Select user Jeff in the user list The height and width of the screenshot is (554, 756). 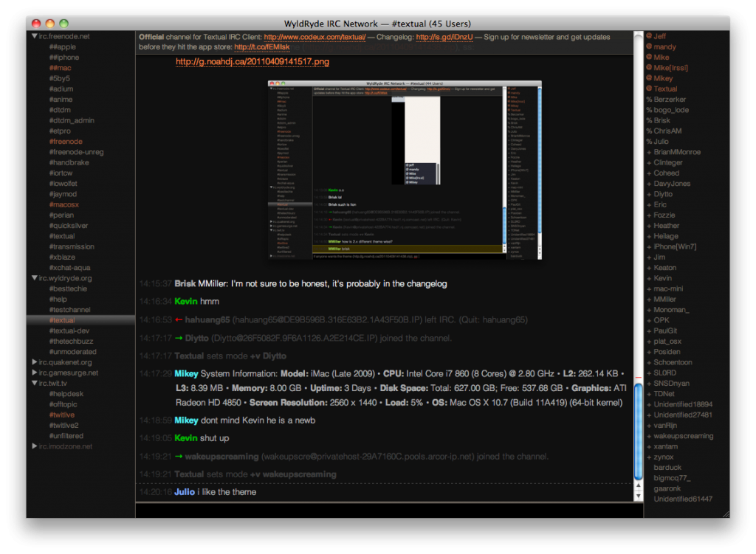tap(659, 36)
